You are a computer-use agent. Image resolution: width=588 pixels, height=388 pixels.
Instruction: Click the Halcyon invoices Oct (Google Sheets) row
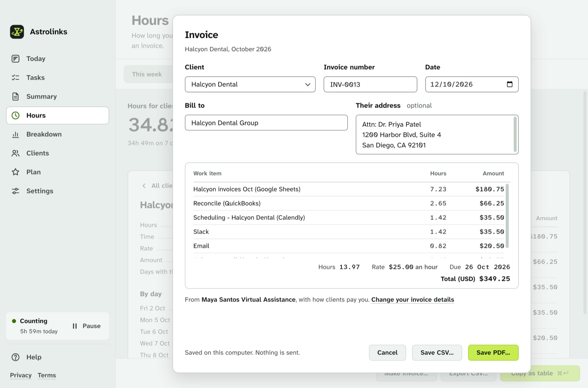[x=349, y=189]
